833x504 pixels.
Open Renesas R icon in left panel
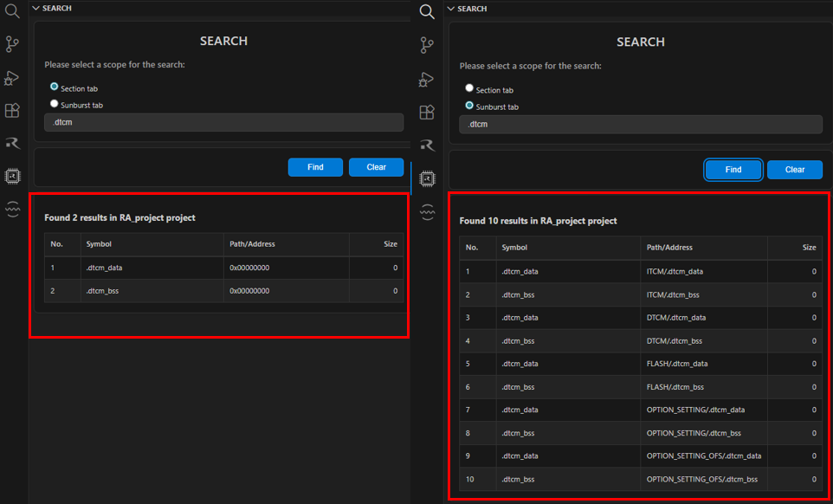tap(12, 143)
